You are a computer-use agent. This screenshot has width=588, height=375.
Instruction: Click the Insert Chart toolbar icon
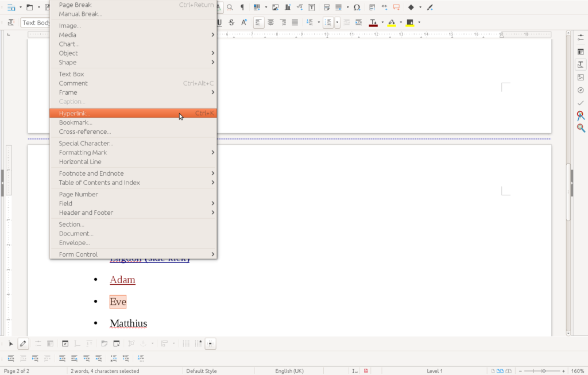pyautogui.click(x=287, y=7)
